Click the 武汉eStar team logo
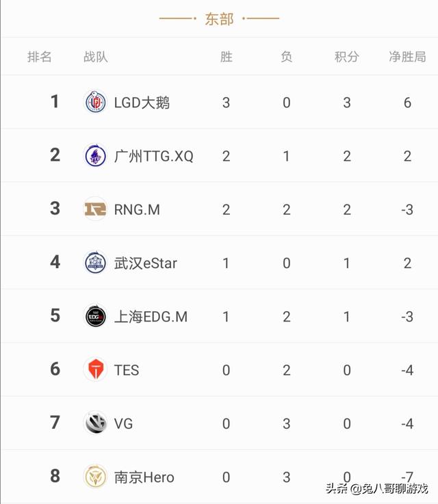The image size is (438, 504). [x=95, y=263]
